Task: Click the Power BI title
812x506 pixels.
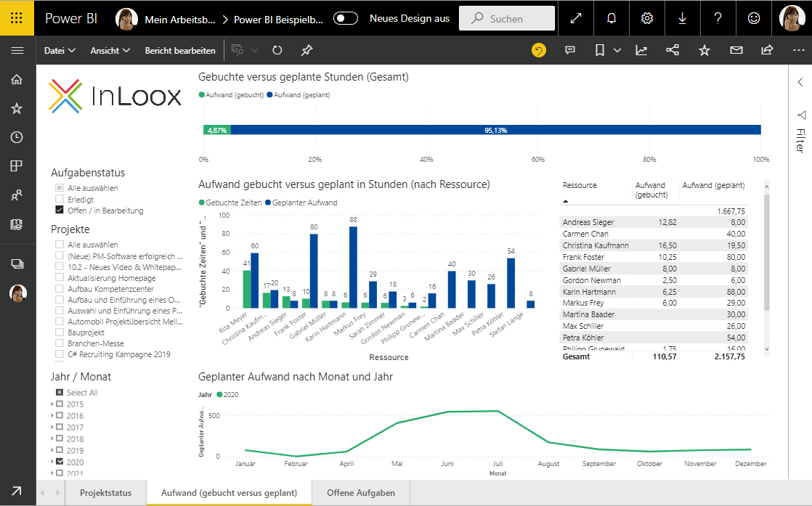Action: (x=71, y=18)
